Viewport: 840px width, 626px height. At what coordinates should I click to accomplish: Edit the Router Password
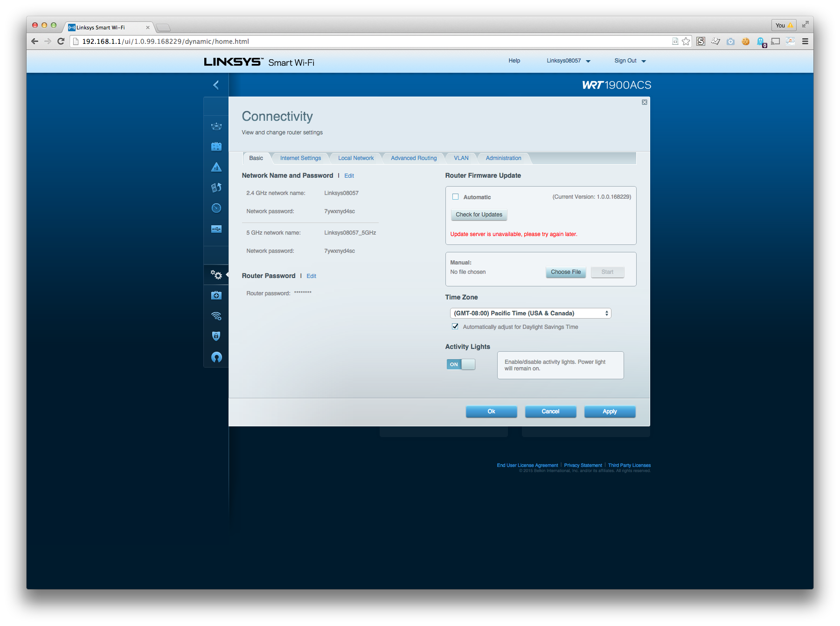311,276
